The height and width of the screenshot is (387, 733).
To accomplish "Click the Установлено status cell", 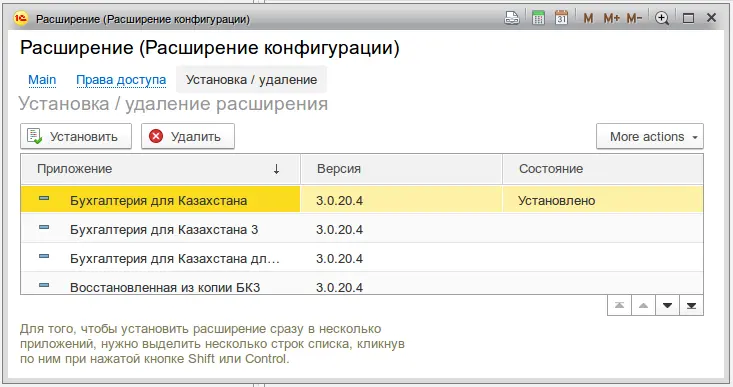I will (x=603, y=200).
